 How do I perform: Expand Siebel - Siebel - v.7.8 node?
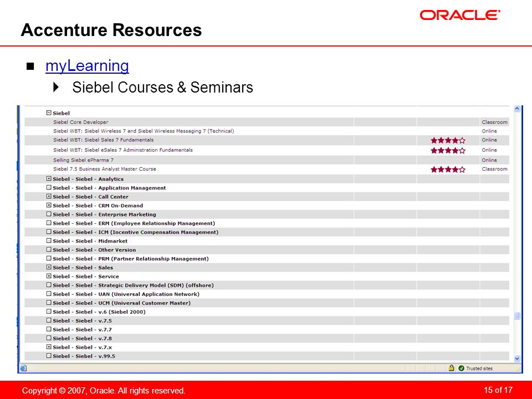pyautogui.click(x=49, y=338)
